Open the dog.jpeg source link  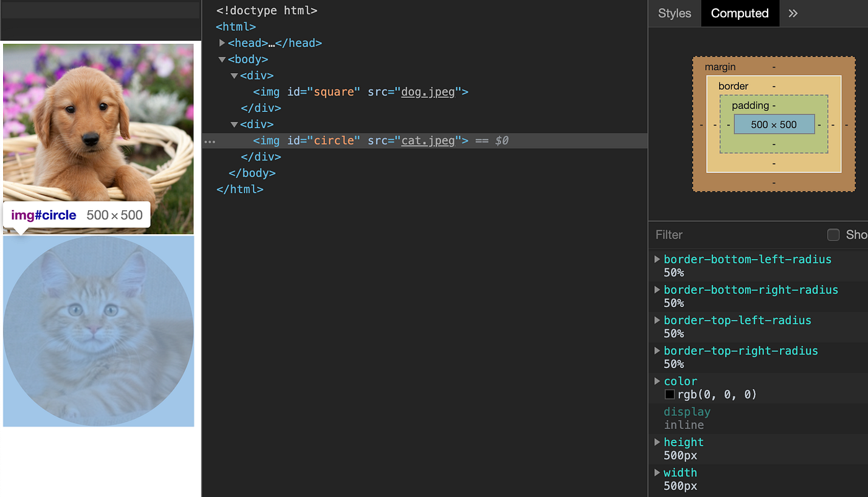point(428,92)
